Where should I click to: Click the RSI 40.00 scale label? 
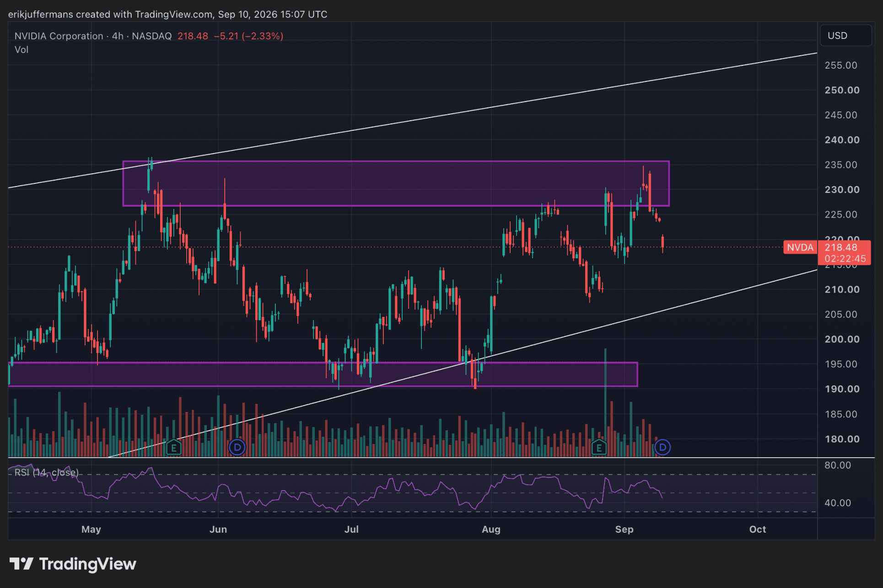click(x=838, y=503)
